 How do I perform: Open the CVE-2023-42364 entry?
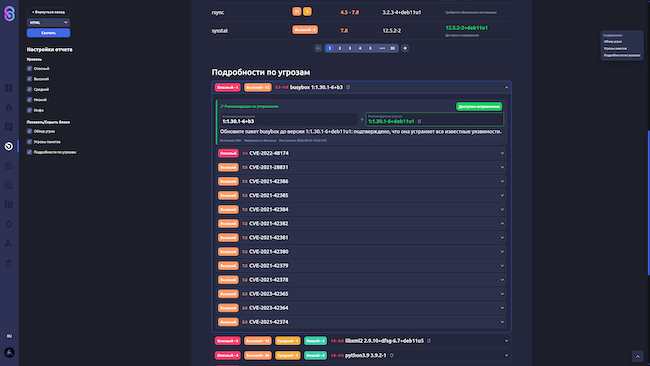click(x=361, y=308)
